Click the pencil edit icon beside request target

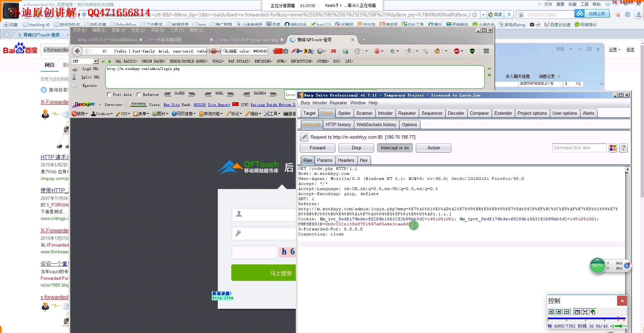point(304,137)
